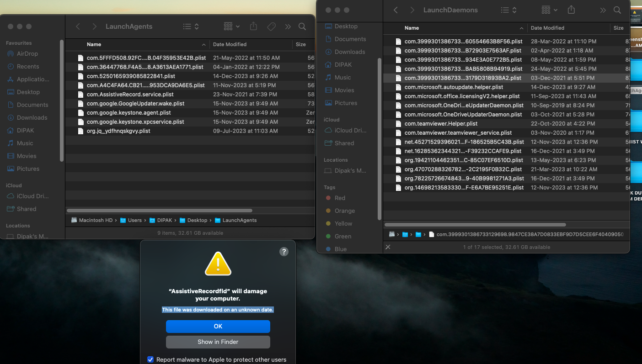Uncheck Report malware to Apple option
642x364 pixels.
pyautogui.click(x=150, y=359)
